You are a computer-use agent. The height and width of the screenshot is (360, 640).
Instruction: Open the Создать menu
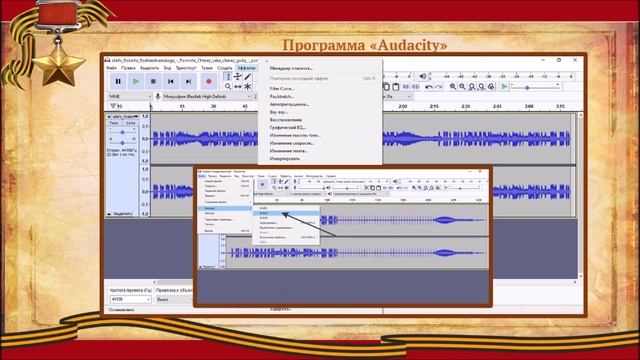point(224,68)
